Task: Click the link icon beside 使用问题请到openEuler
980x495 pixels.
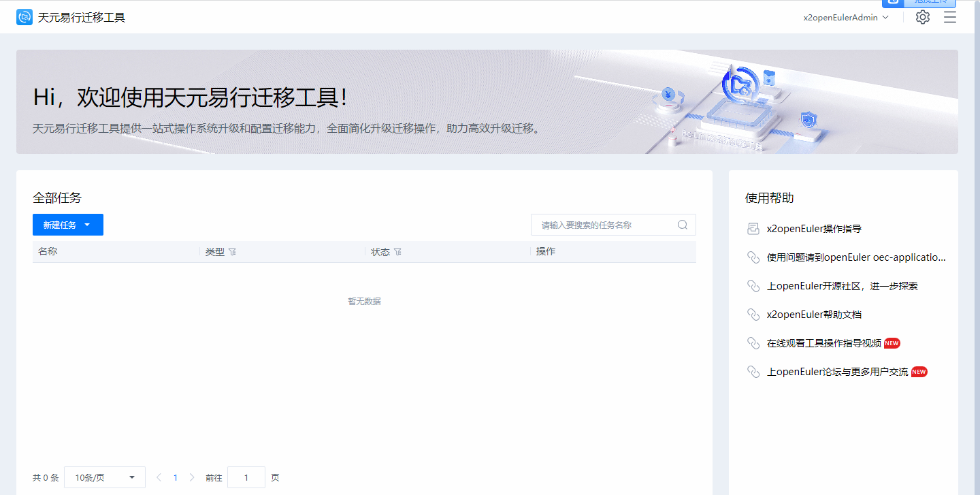Action: pyautogui.click(x=753, y=257)
